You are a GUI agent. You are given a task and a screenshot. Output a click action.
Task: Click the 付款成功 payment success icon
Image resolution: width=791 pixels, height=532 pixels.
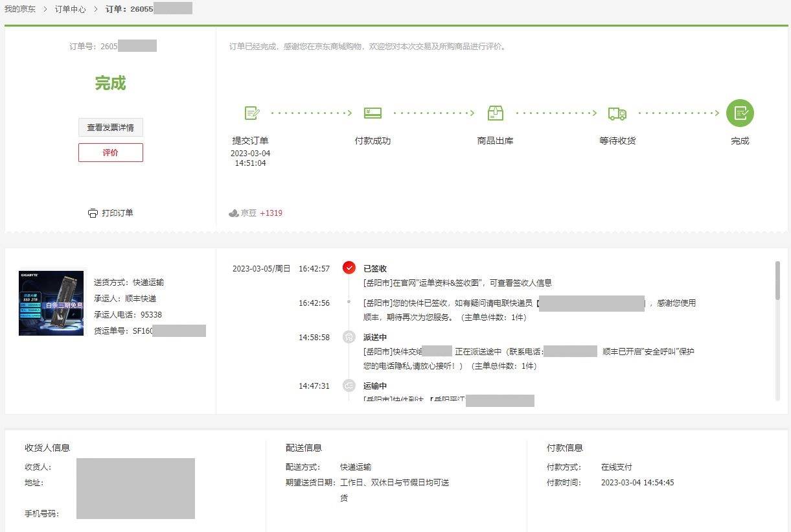373,112
